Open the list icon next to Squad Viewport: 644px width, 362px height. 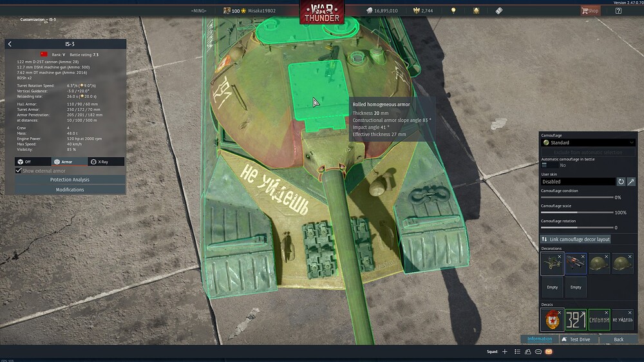pos(517,352)
